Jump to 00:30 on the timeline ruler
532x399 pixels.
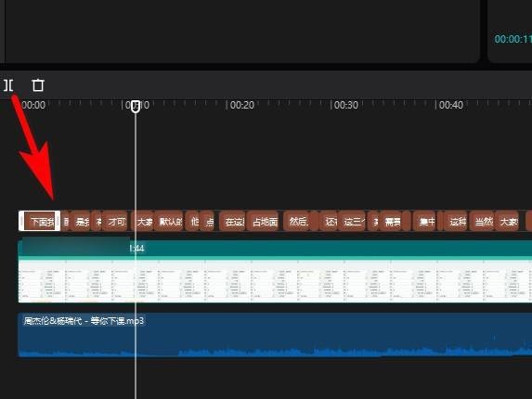(x=346, y=105)
